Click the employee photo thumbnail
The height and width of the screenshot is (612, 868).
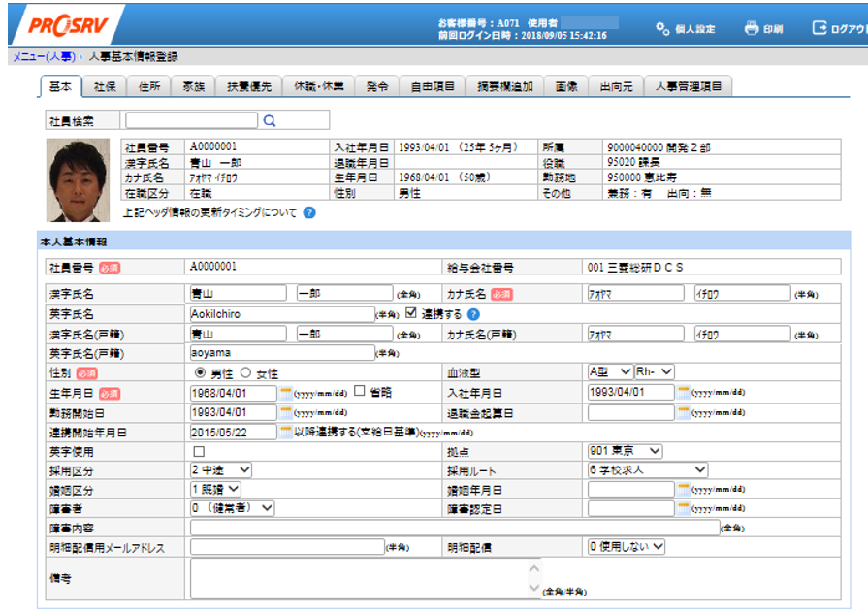(x=78, y=168)
